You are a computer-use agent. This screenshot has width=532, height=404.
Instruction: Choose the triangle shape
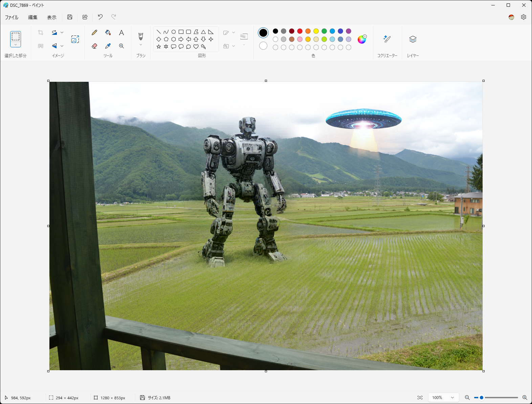(203, 32)
